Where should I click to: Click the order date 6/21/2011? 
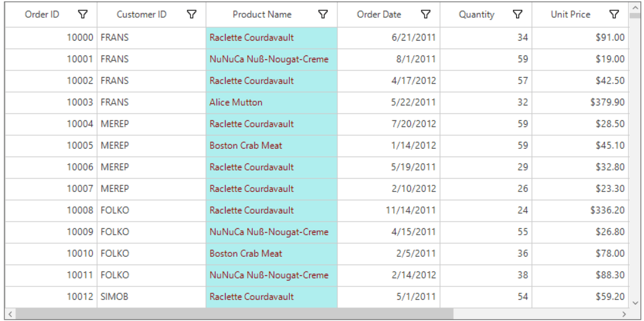389,38
